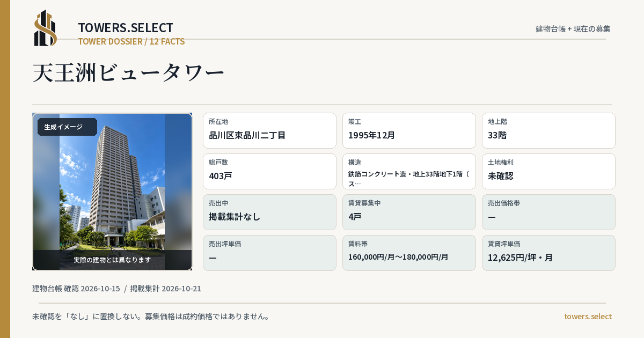Click the 構造 card with 鉄筋コンクリート造
Screen dimensions: 644x338
409,171
